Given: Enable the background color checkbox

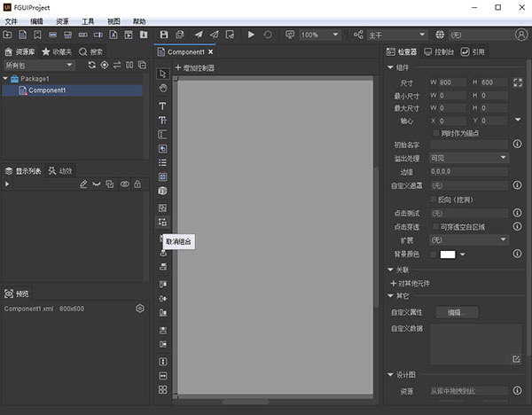Looking at the screenshot, I should pyautogui.click(x=434, y=254).
